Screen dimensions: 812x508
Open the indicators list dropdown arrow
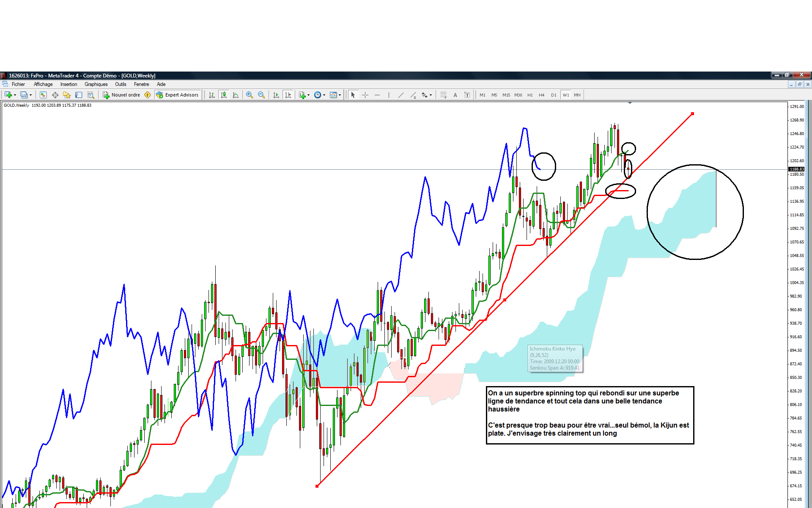point(308,95)
